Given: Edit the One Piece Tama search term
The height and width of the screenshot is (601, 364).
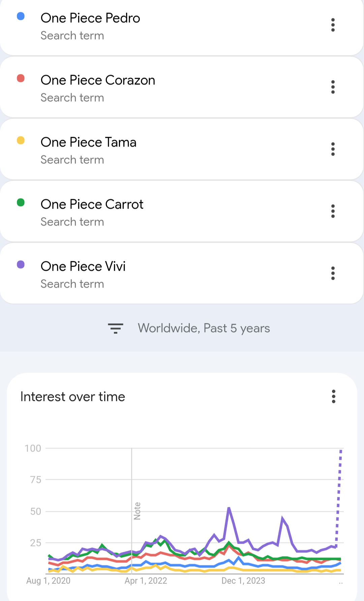Looking at the screenshot, I should point(88,142).
